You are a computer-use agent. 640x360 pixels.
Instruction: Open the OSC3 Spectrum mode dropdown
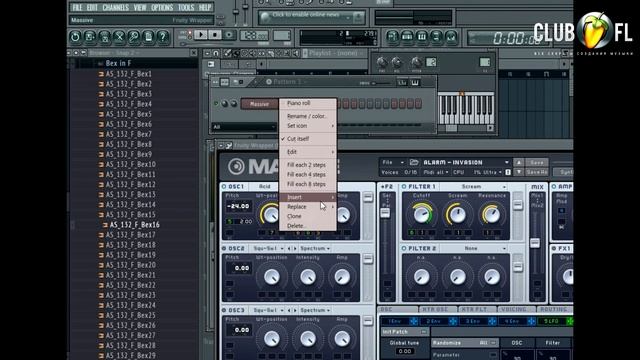[x=315, y=311]
